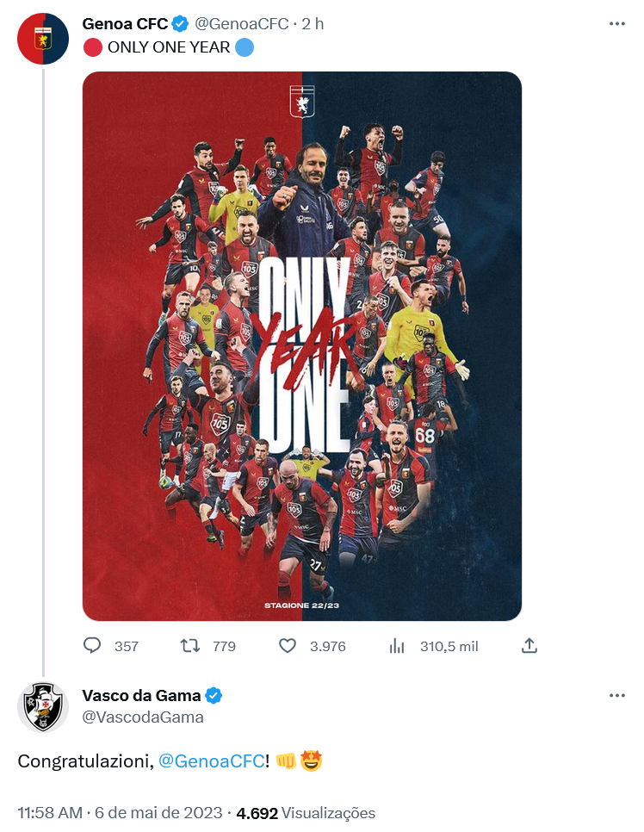Viewport: 644px width, 832px height.
Task: Click the @GenoaCFC mention in reply
Action: (x=212, y=761)
